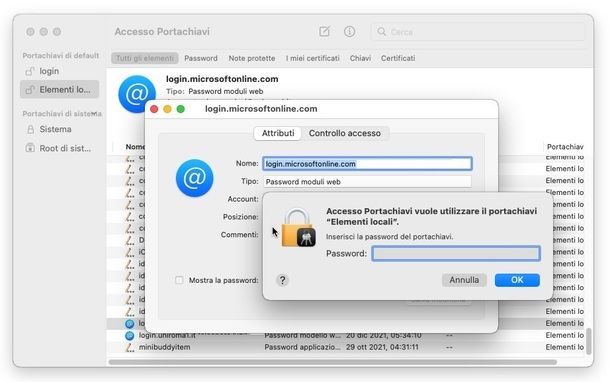The width and height of the screenshot is (610, 382).
Task: Click the search magnifier icon
Action: (382, 32)
